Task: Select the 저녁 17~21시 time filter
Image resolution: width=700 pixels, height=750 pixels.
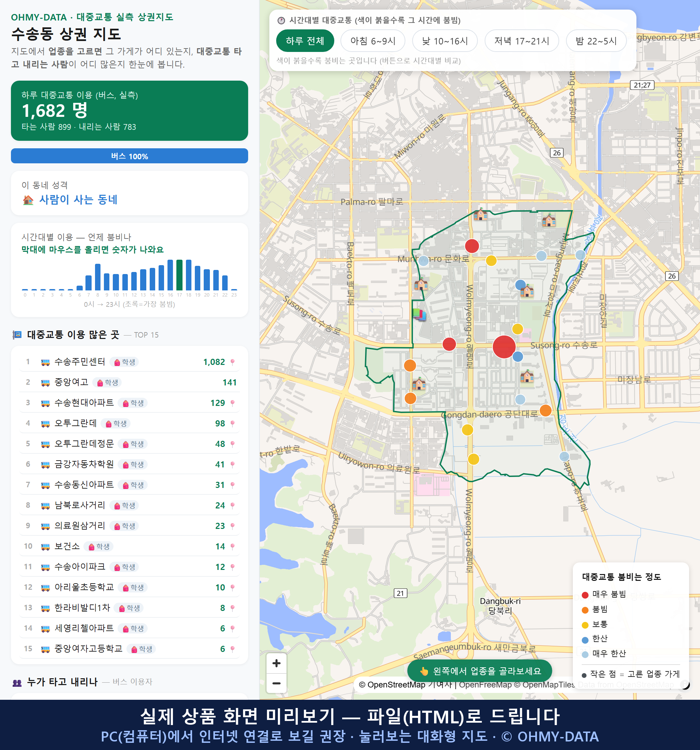Action: [x=522, y=41]
